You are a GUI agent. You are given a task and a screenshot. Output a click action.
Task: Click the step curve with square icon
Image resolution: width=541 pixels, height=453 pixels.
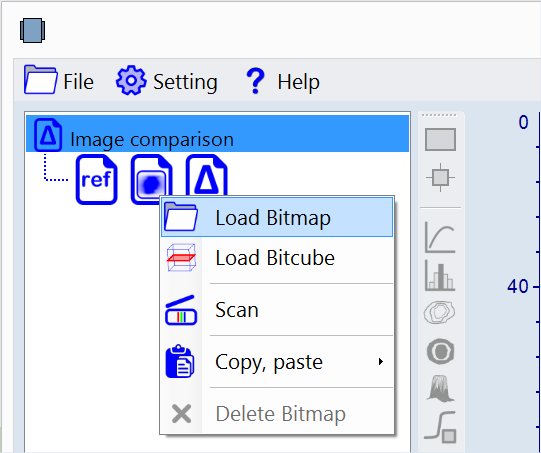[440, 427]
